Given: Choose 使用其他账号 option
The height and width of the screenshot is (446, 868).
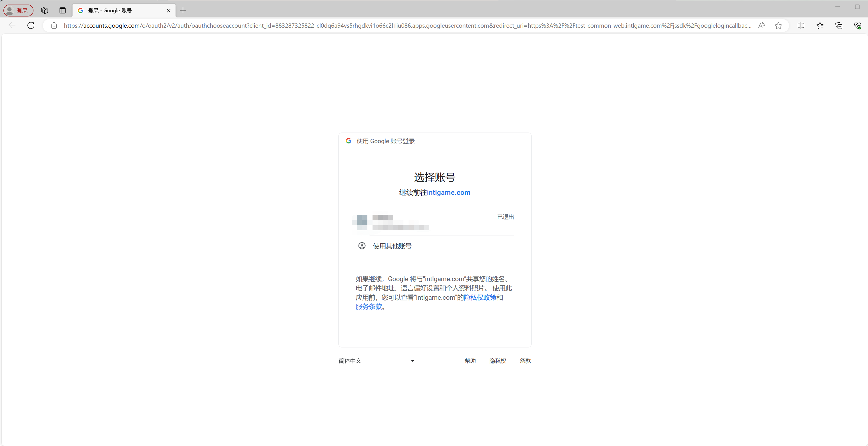Looking at the screenshot, I should pyautogui.click(x=392, y=245).
